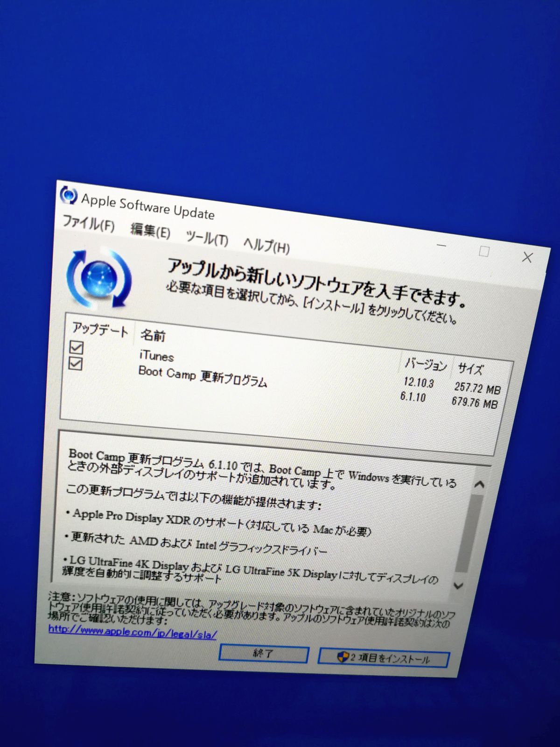This screenshot has height=747, width=560.
Task: Click the description scrollbar down arrow
Action: point(459,585)
